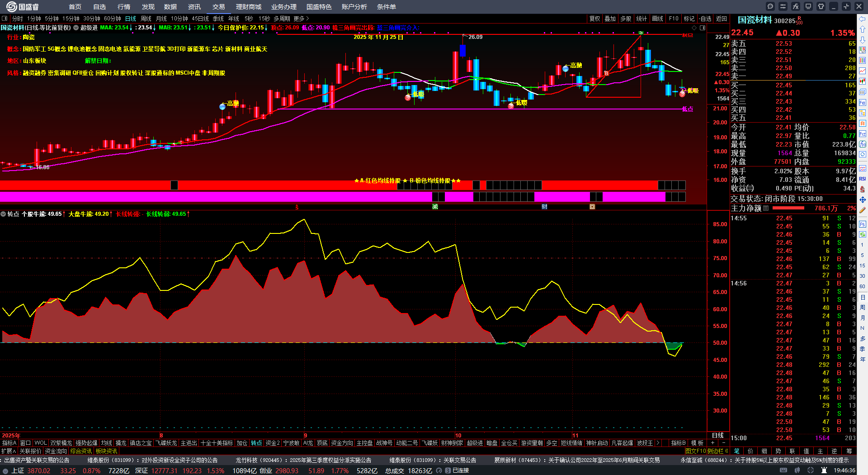Viewport: 868px width, 475px height.
Task: Expand the 扩展 panel arrow
Action: coord(8,451)
